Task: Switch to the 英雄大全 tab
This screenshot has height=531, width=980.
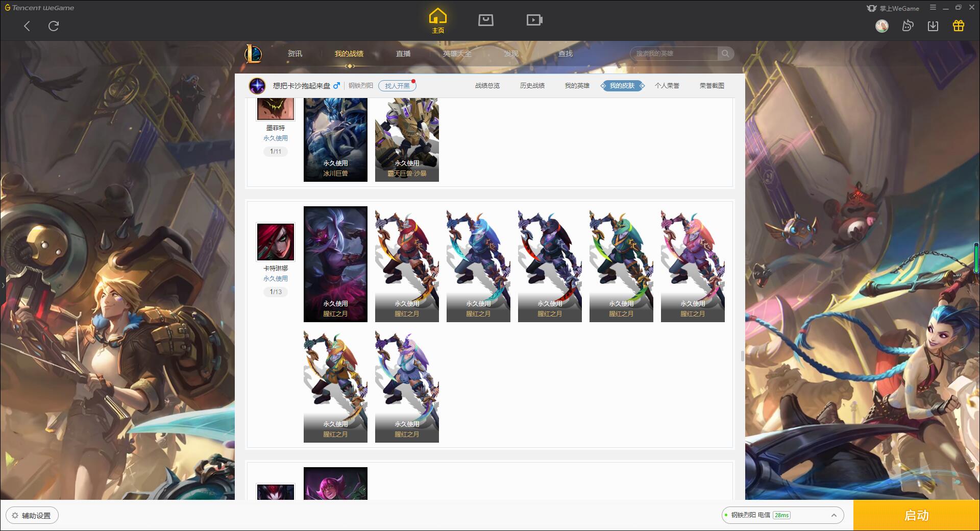Action: [x=457, y=54]
